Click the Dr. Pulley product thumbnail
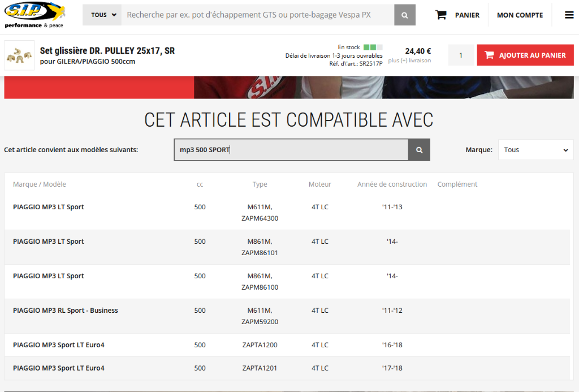The height and width of the screenshot is (392, 579). [x=19, y=55]
